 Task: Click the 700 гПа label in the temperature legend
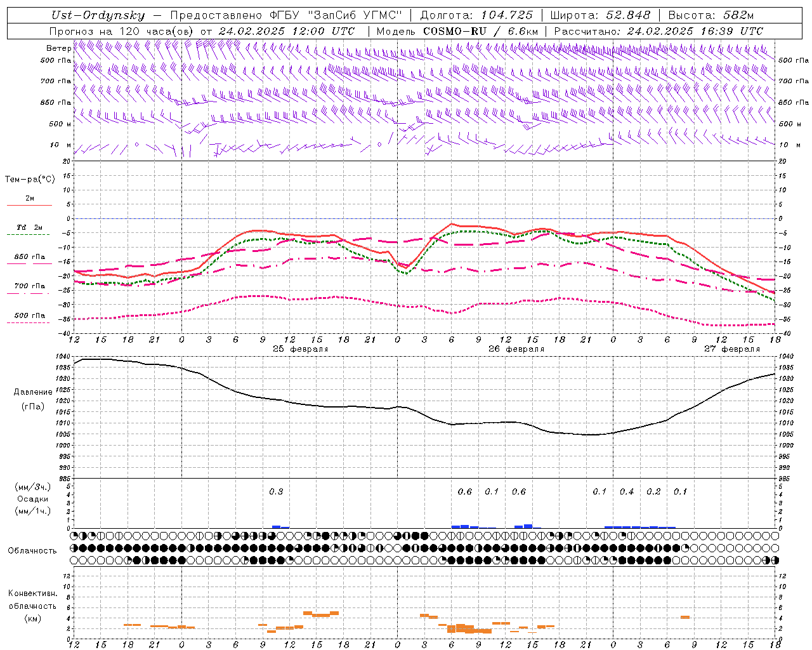tap(30, 286)
